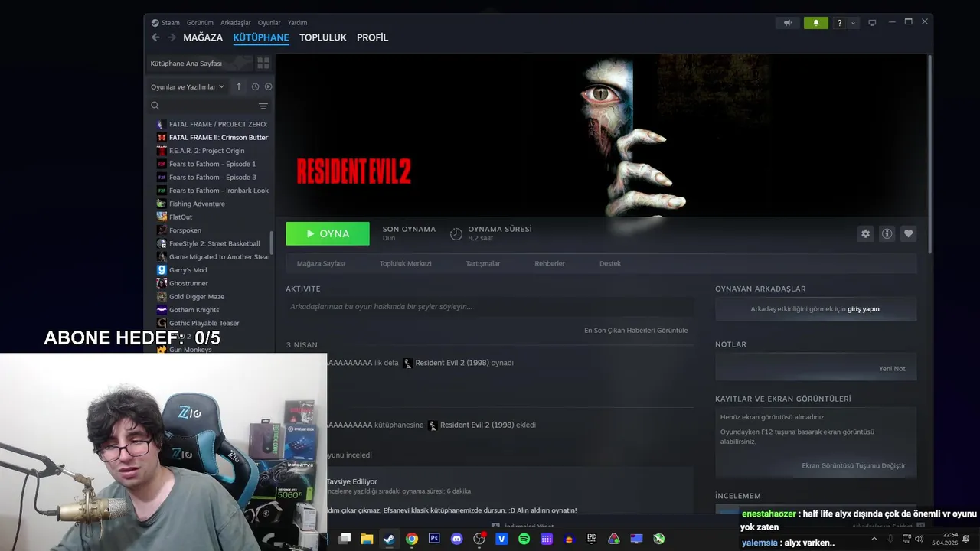Image resolution: width=980 pixels, height=551 pixels.
Task: Open the question mark help button
Action: pos(839,23)
